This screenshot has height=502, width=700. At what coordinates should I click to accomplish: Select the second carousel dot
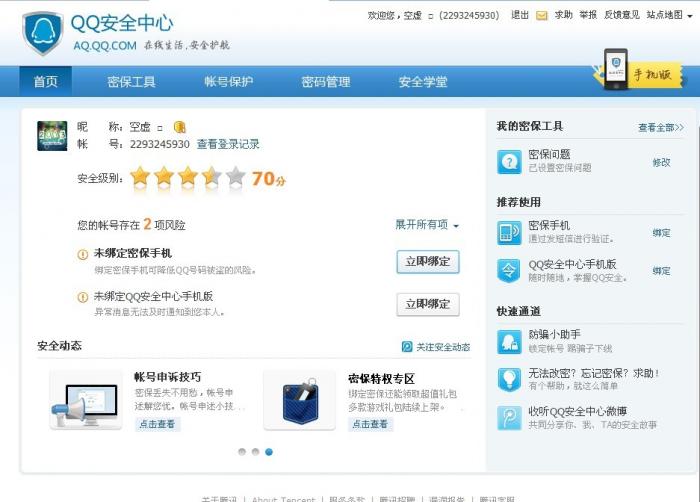pos(255,452)
